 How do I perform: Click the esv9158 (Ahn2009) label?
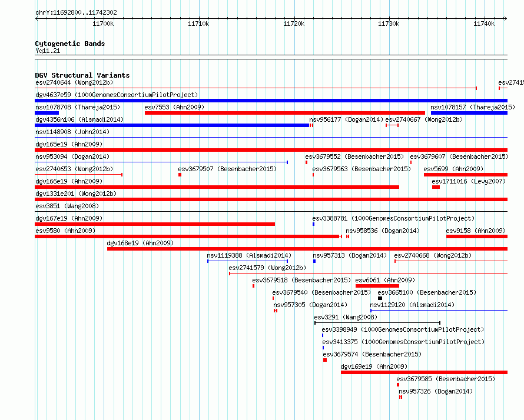tap(476, 231)
